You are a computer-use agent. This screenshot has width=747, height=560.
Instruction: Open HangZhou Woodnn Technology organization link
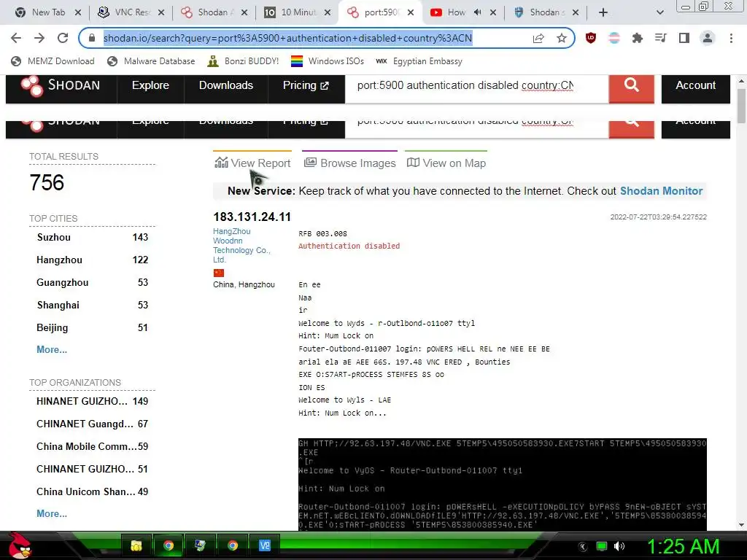pyautogui.click(x=241, y=245)
